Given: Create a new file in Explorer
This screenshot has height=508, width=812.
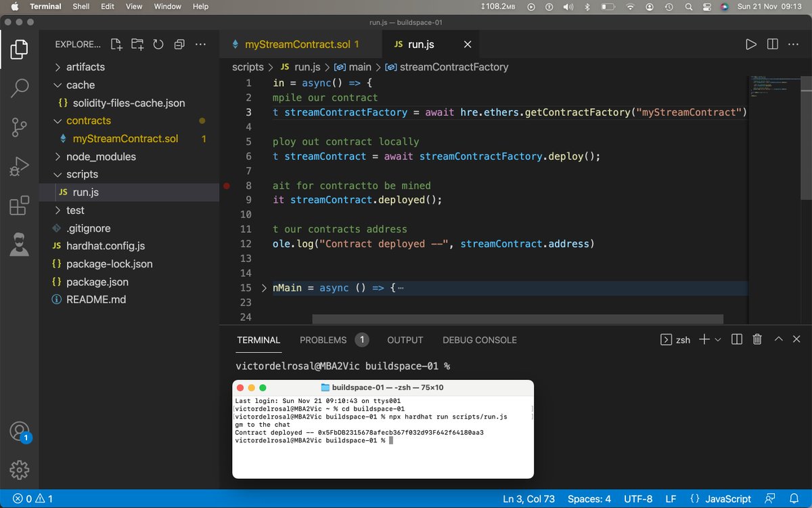Looking at the screenshot, I should [116, 45].
